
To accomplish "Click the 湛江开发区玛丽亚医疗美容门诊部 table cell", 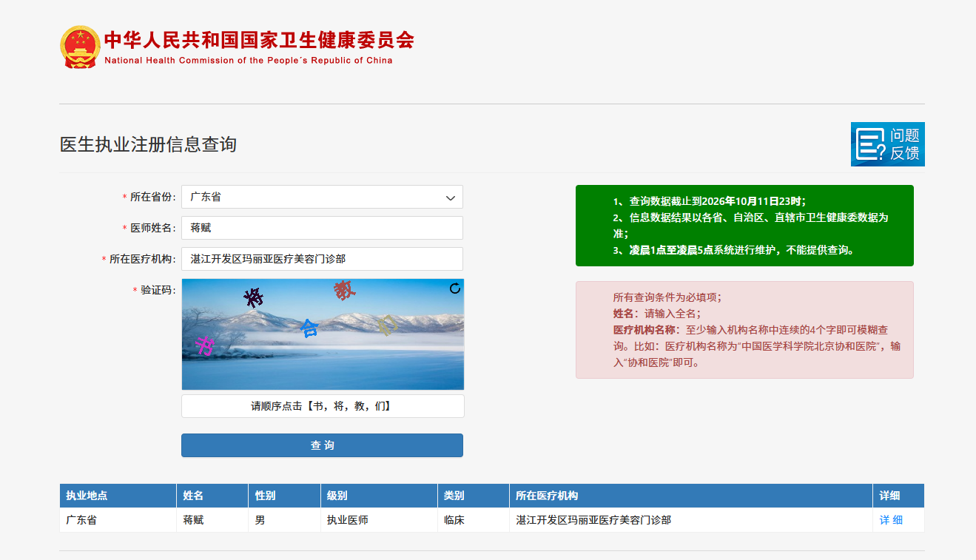I will pos(690,520).
